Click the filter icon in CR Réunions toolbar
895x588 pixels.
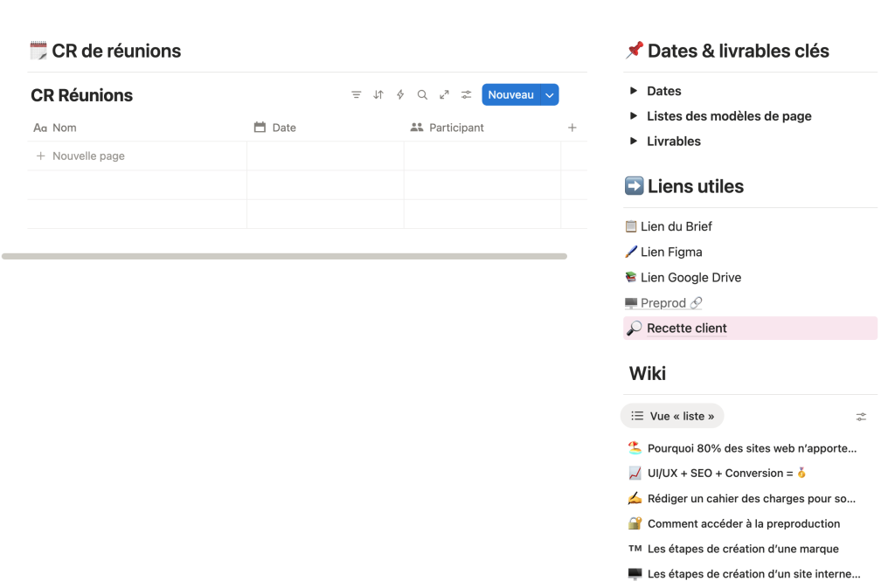pos(357,95)
